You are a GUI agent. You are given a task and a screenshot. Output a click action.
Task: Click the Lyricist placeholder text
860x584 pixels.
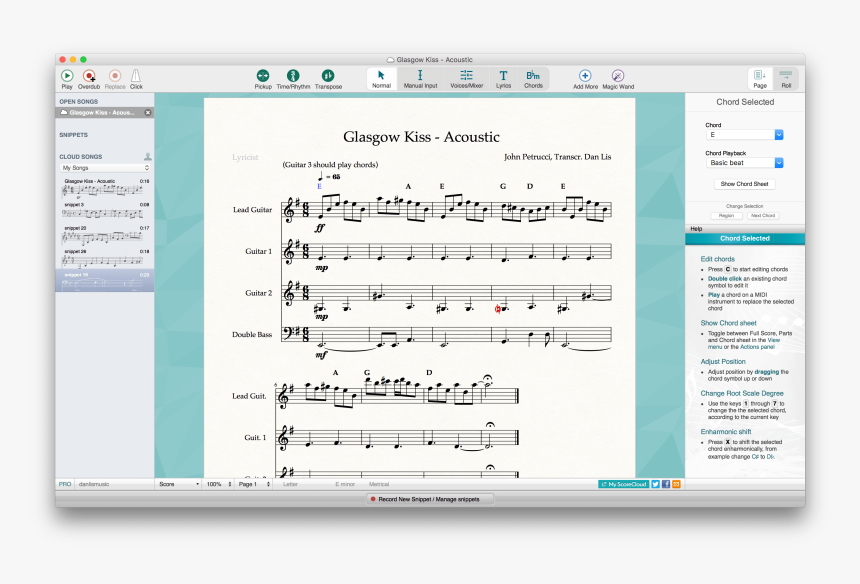point(245,157)
